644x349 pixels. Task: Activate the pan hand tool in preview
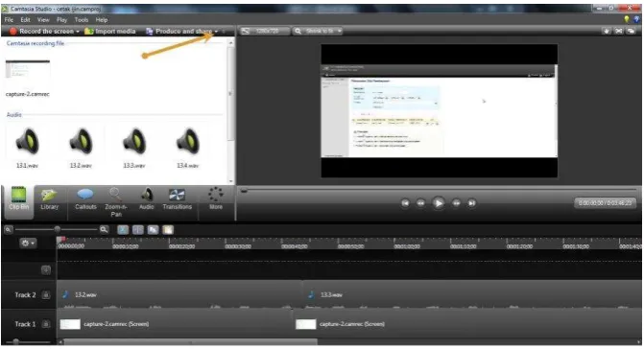click(x=607, y=32)
